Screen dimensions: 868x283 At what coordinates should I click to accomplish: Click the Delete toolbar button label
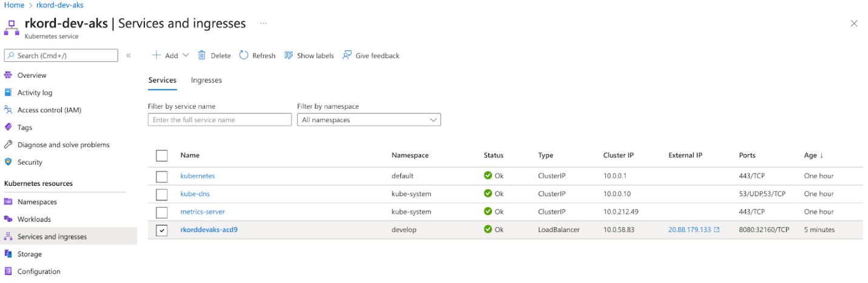point(221,56)
